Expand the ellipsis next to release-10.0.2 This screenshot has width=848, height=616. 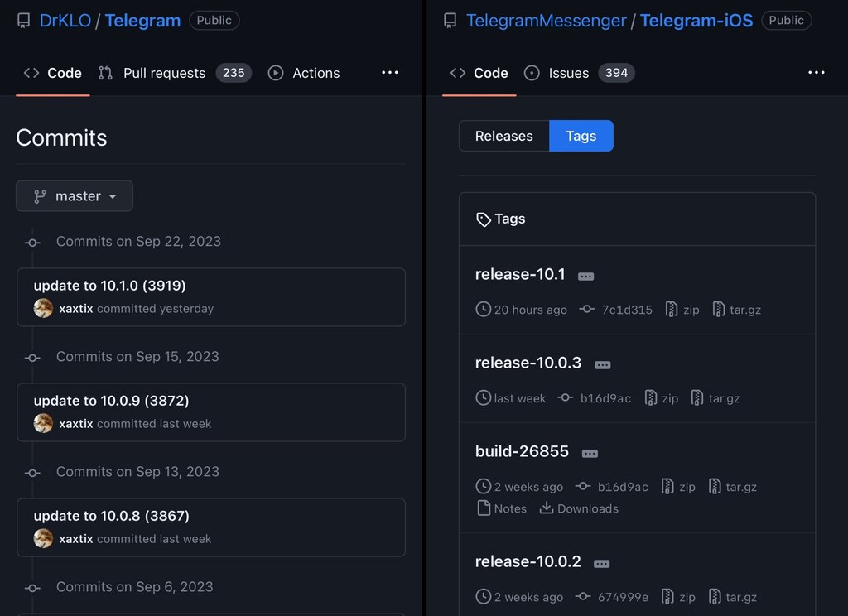click(601, 564)
